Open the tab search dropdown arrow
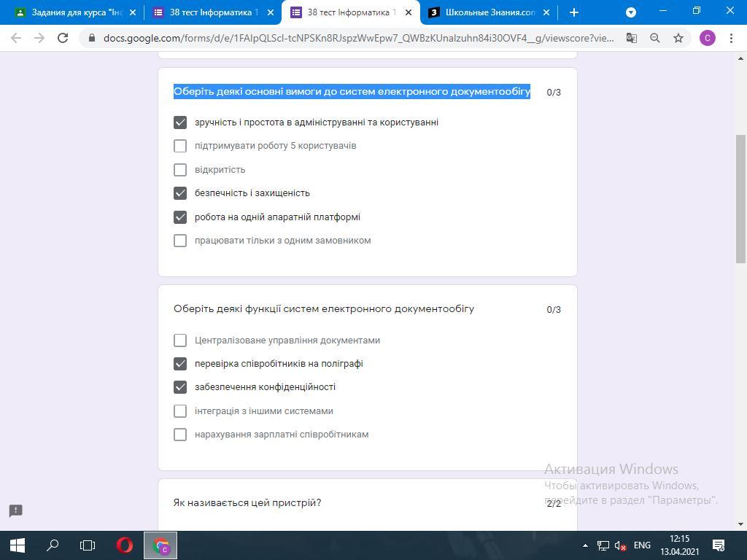Image resolution: width=747 pixels, height=560 pixels. click(x=631, y=13)
